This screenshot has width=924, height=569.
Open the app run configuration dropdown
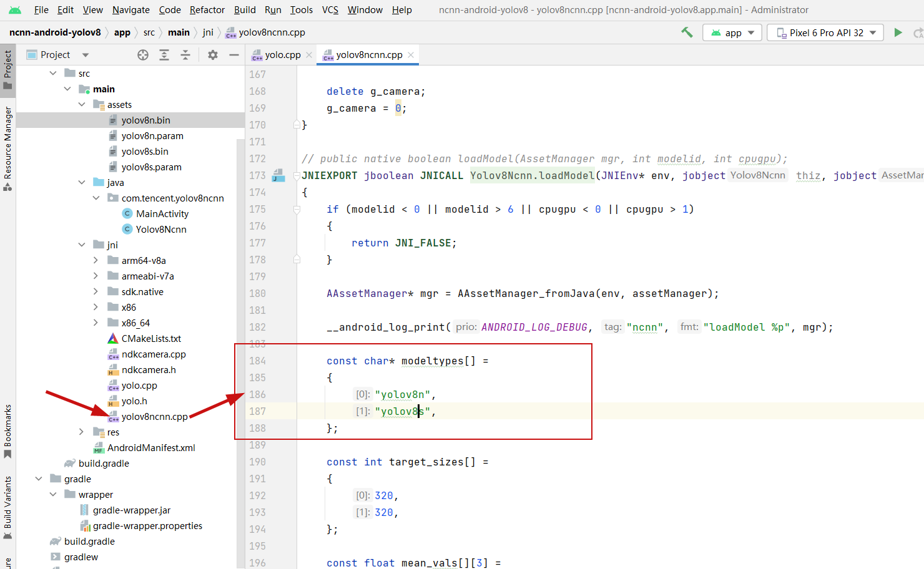coord(732,32)
